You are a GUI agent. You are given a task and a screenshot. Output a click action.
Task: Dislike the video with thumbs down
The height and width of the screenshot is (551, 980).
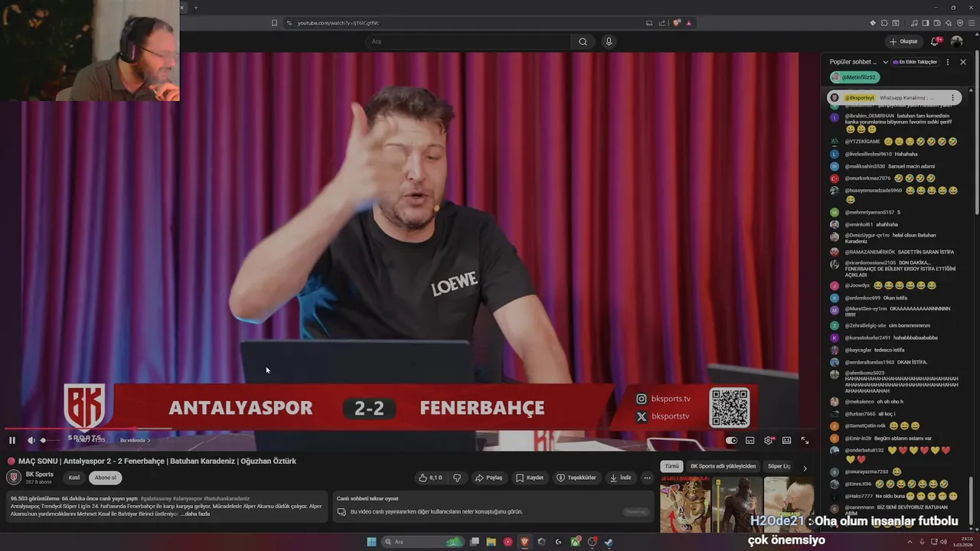coord(457,478)
